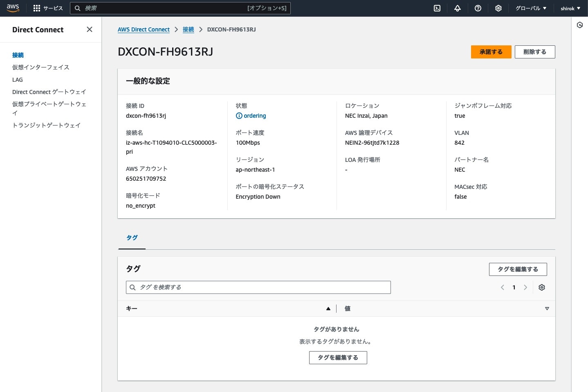The height and width of the screenshot is (392, 588).
Task: Switch to the タグ tab
Action: click(x=132, y=237)
